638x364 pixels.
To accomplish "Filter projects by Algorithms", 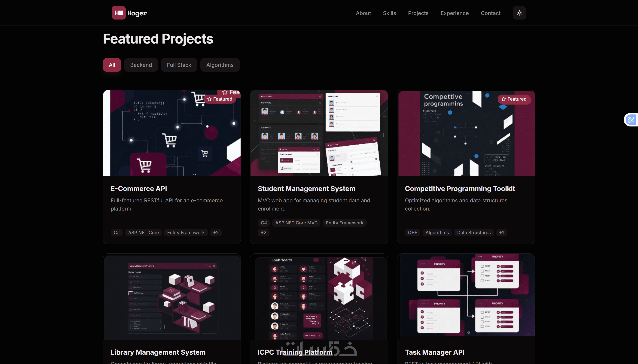I will click(x=220, y=65).
